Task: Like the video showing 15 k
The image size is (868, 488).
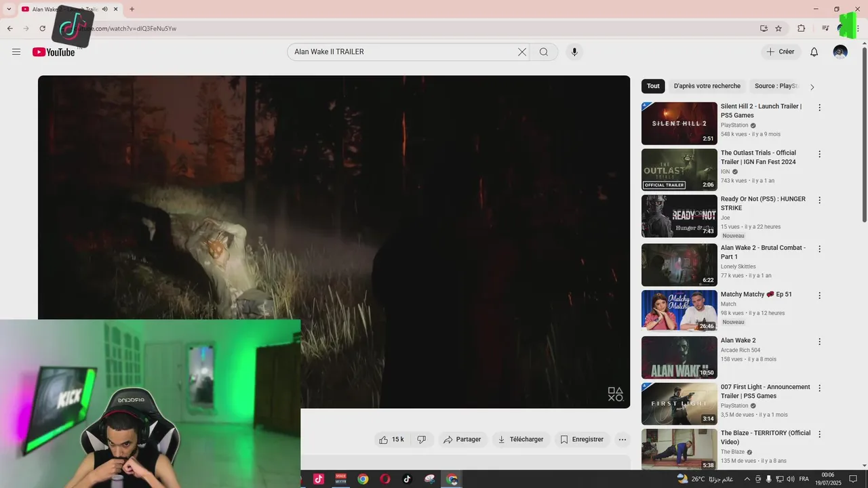Action: click(391, 440)
